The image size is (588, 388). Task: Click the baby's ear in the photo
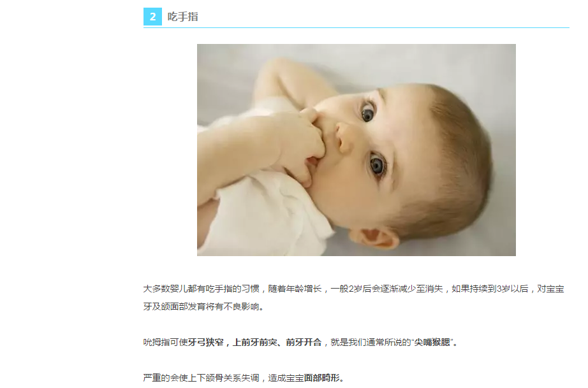[374, 238]
